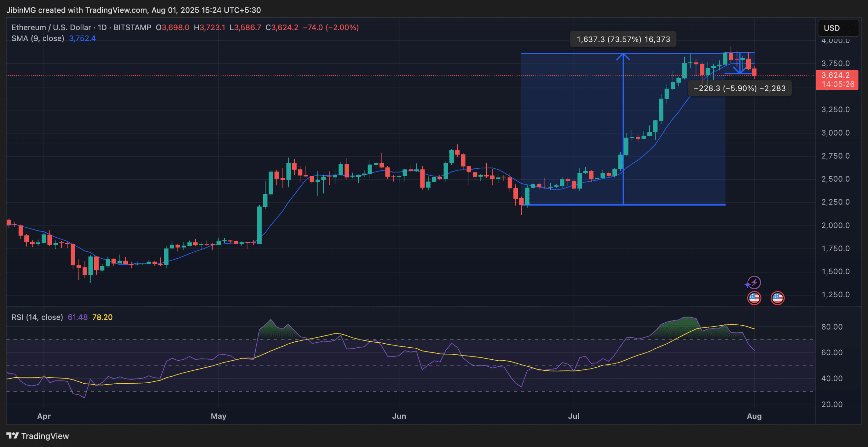Click the SMA (9, close) indicator legend

point(38,38)
